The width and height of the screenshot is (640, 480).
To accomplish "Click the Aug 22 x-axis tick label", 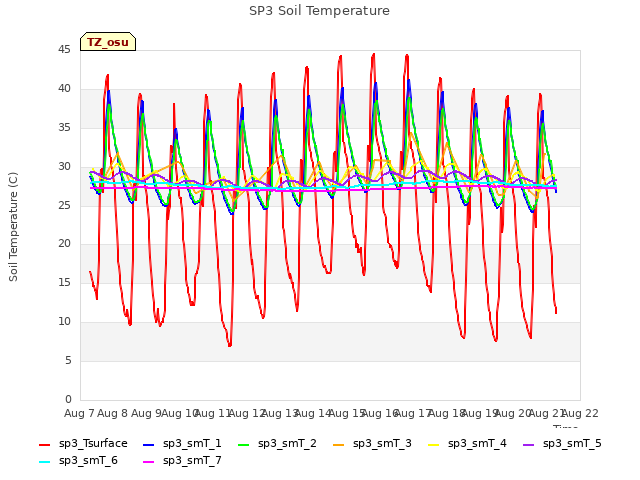I will pyautogui.click(x=580, y=413).
